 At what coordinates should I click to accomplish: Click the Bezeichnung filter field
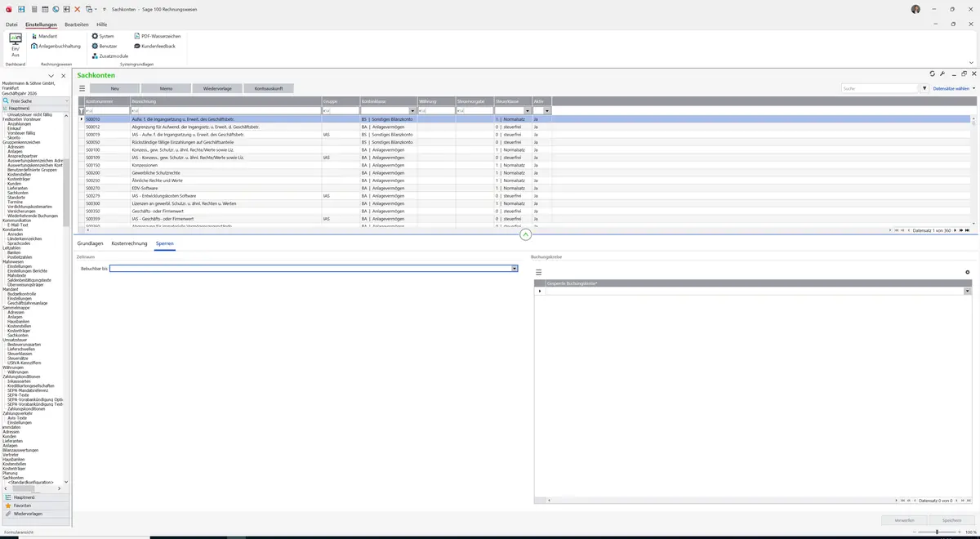[x=226, y=110]
